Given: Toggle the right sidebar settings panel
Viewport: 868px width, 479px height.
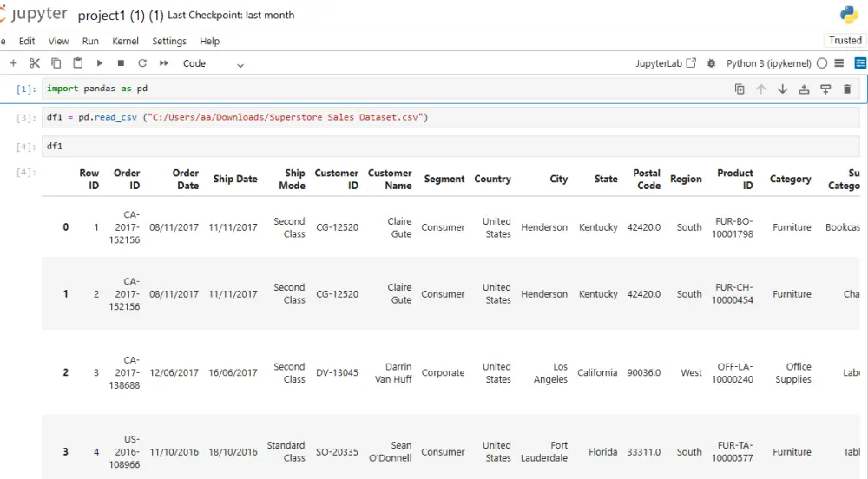Looking at the screenshot, I should pos(860,63).
